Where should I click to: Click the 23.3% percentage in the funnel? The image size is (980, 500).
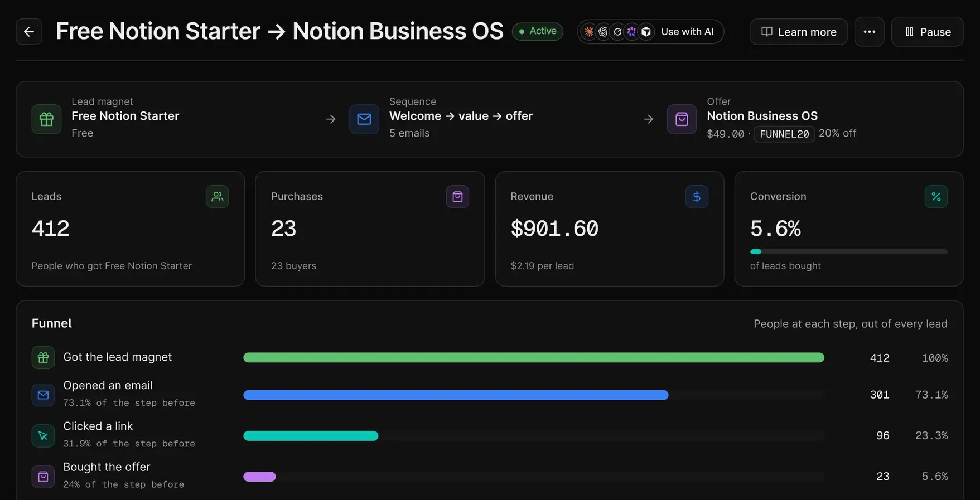pyautogui.click(x=931, y=435)
